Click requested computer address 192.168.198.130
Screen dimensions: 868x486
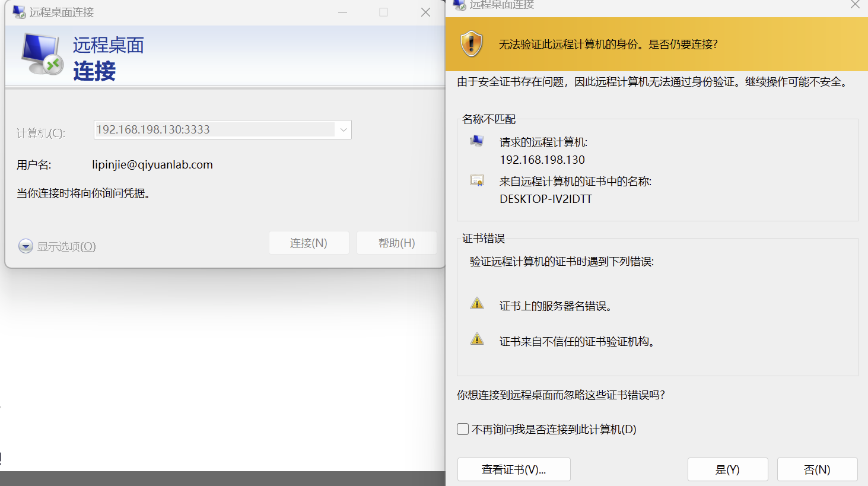[542, 160]
